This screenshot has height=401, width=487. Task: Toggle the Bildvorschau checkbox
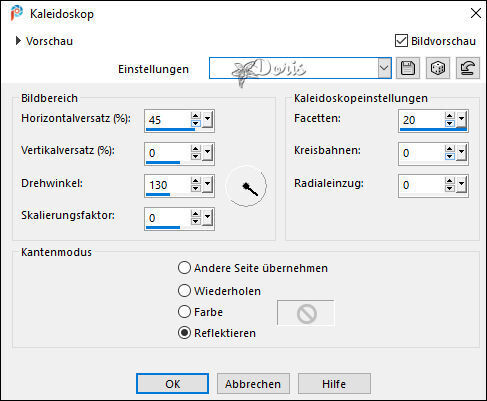pyautogui.click(x=401, y=41)
